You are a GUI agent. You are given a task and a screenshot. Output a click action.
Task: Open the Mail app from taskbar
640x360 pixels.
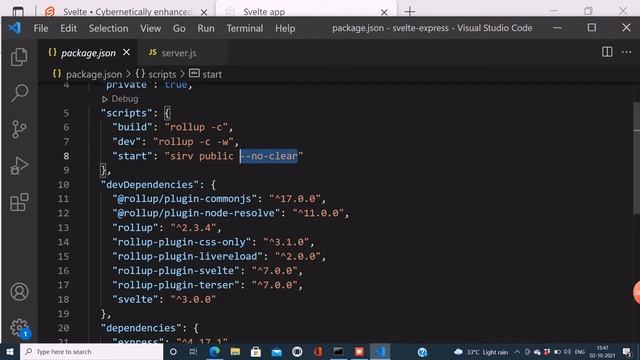[x=277, y=351]
